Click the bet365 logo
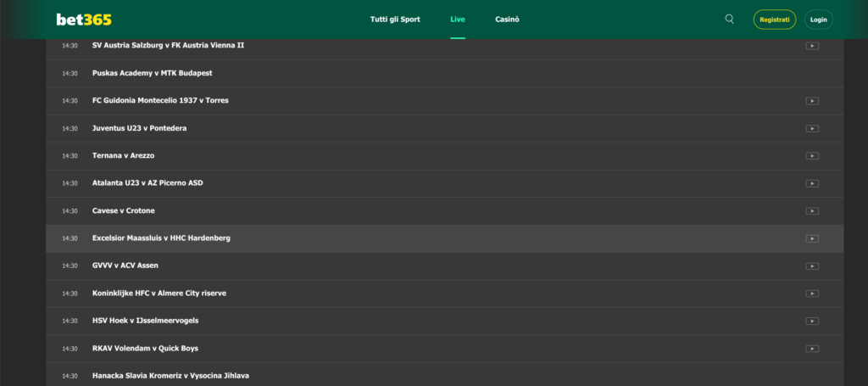This screenshot has width=868, height=386. (84, 20)
